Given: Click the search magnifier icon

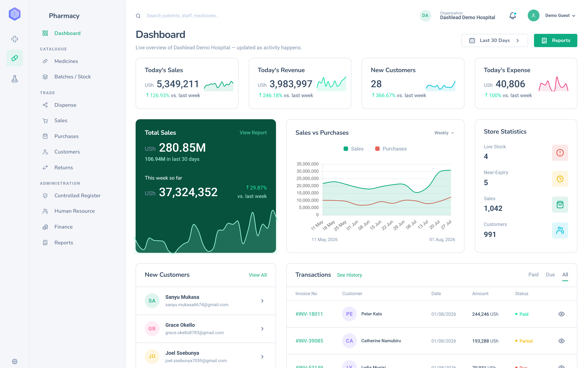Looking at the screenshot, I should pyautogui.click(x=138, y=16).
